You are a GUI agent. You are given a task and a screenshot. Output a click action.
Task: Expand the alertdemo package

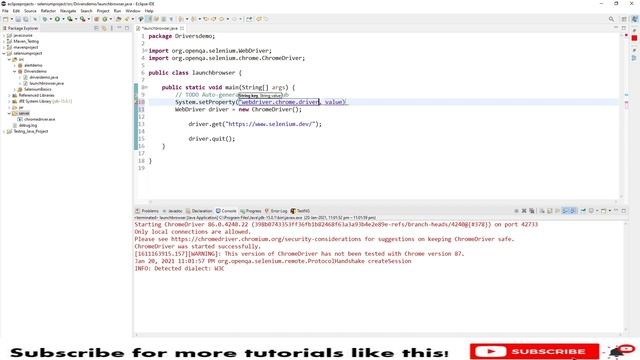15,65
